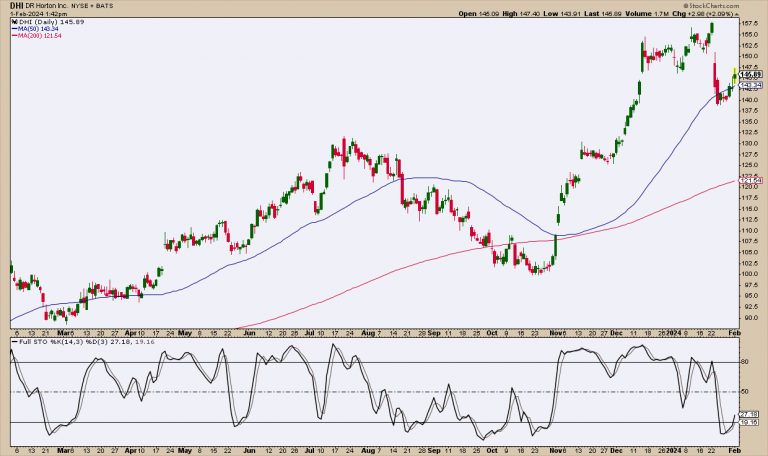Image resolution: width=768 pixels, height=456 pixels.
Task: Click the 95.0 price axis label
Action: click(x=749, y=295)
